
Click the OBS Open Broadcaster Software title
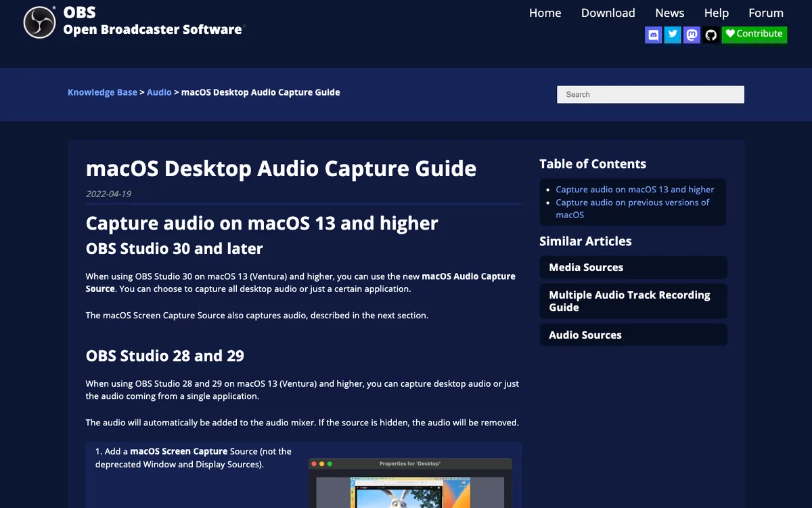click(152, 22)
